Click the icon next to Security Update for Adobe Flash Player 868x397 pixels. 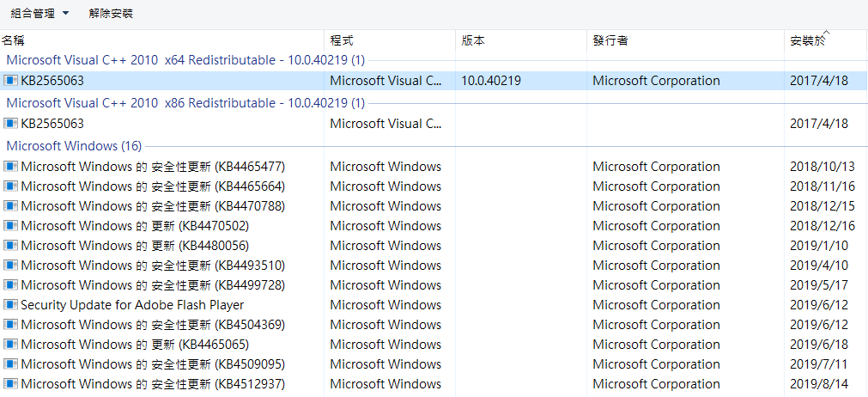click(x=10, y=305)
